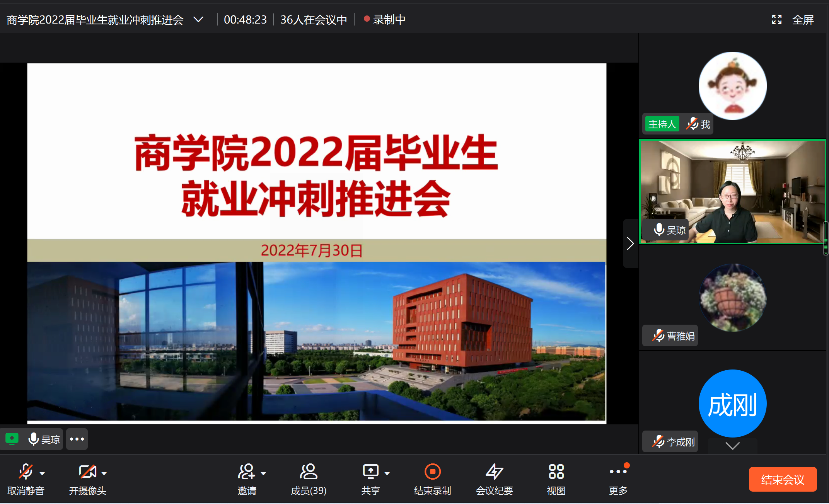The height and width of the screenshot is (504, 829).
Task: Open the share options dropdown arrow
Action: coord(387,473)
